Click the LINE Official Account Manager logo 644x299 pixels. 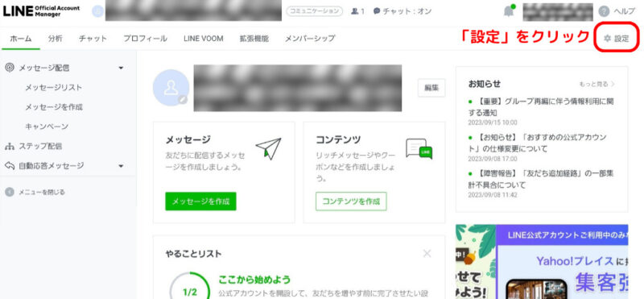tap(42, 11)
